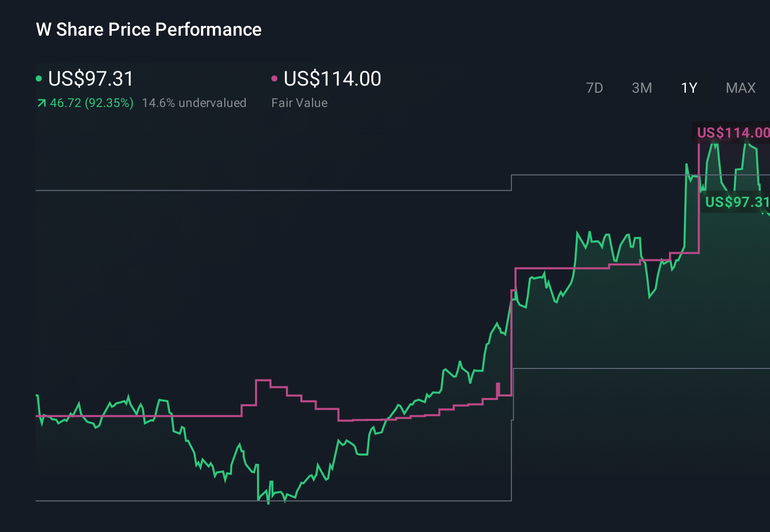Switch to the 7D time range
The height and width of the screenshot is (532, 770).
pyautogui.click(x=595, y=88)
